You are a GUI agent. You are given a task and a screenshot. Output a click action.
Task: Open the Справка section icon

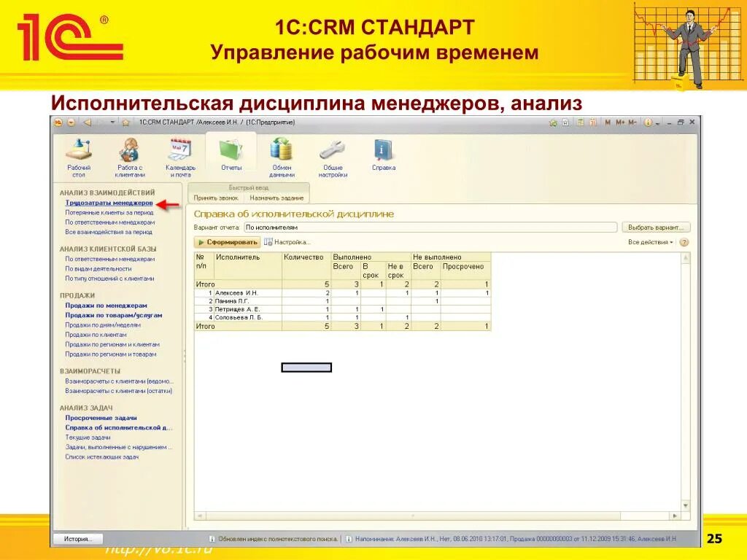click(383, 155)
